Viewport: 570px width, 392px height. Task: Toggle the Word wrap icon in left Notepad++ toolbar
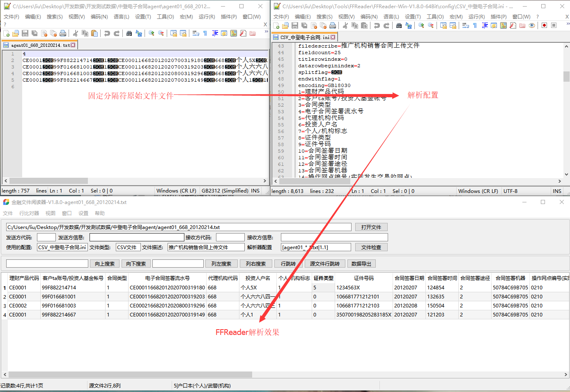(196, 33)
